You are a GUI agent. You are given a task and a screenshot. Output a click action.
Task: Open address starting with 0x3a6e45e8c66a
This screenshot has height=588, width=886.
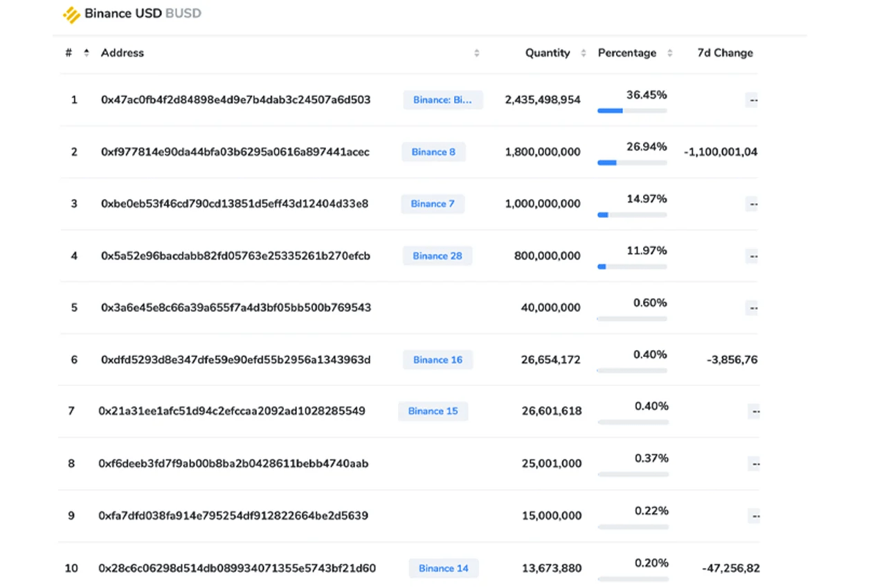pyautogui.click(x=236, y=308)
